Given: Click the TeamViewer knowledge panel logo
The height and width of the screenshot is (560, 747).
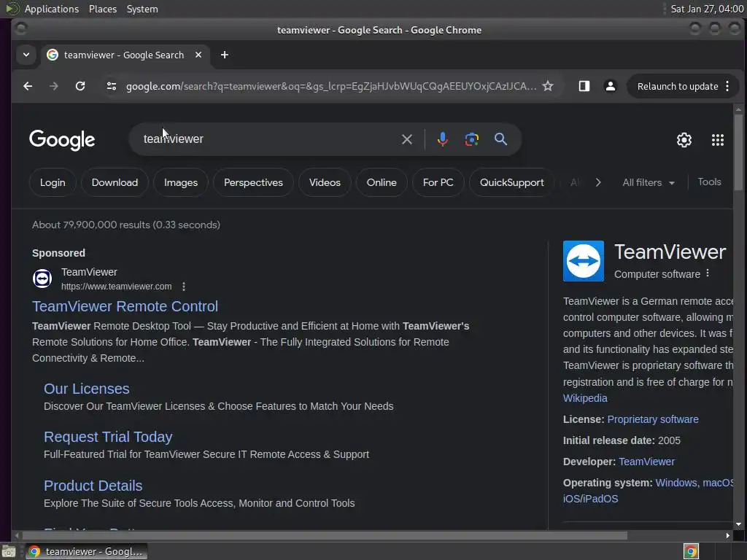Looking at the screenshot, I should pyautogui.click(x=583, y=261).
